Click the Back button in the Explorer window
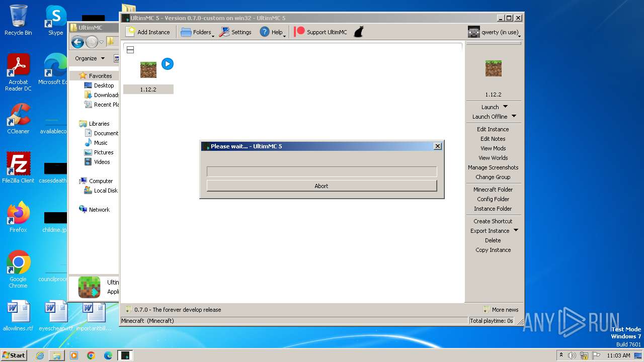This screenshot has height=362, width=644. click(x=77, y=42)
